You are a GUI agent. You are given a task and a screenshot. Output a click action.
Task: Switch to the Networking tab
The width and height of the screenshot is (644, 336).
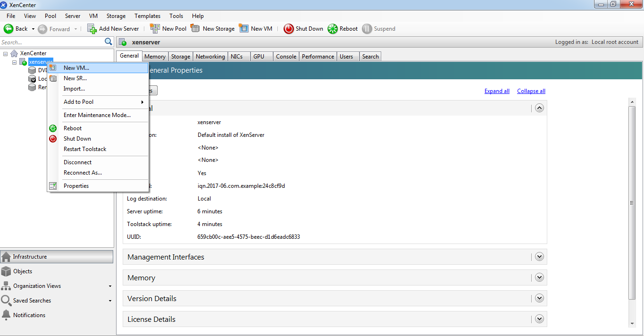[x=210, y=57]
